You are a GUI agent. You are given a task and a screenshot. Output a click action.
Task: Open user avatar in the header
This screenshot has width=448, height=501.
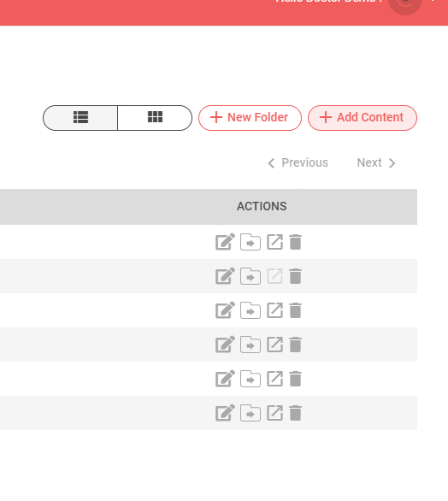pyautogui.click(x=405, y=5)
